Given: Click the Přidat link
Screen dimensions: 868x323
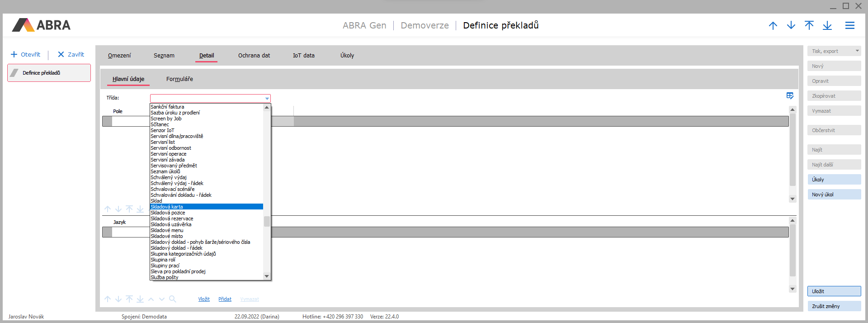Looking at the screenshot, I should point(225,299).
